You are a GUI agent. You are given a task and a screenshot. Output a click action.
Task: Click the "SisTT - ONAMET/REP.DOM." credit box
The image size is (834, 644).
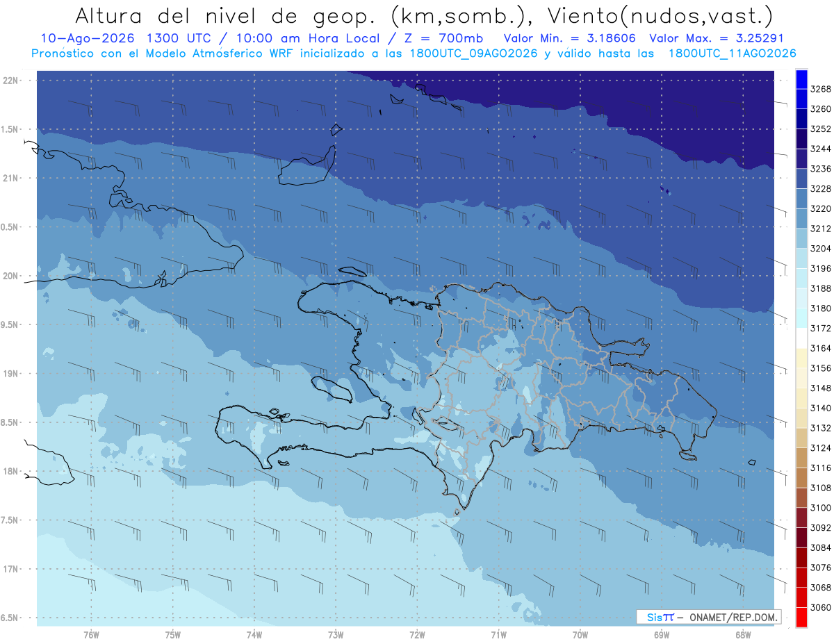pyautogui.click(x=709, y=617)
